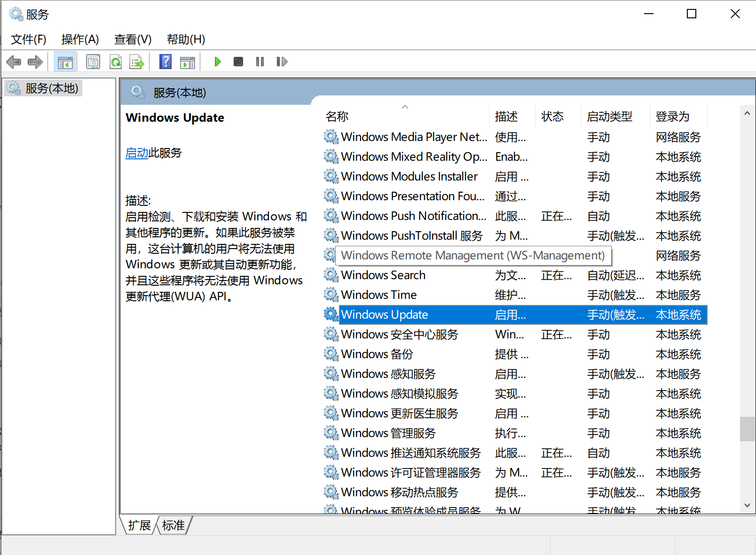756x555 pixels.
Task: Click the vertical scrollbar thumb of the list
Action: (x=747, y=429)
